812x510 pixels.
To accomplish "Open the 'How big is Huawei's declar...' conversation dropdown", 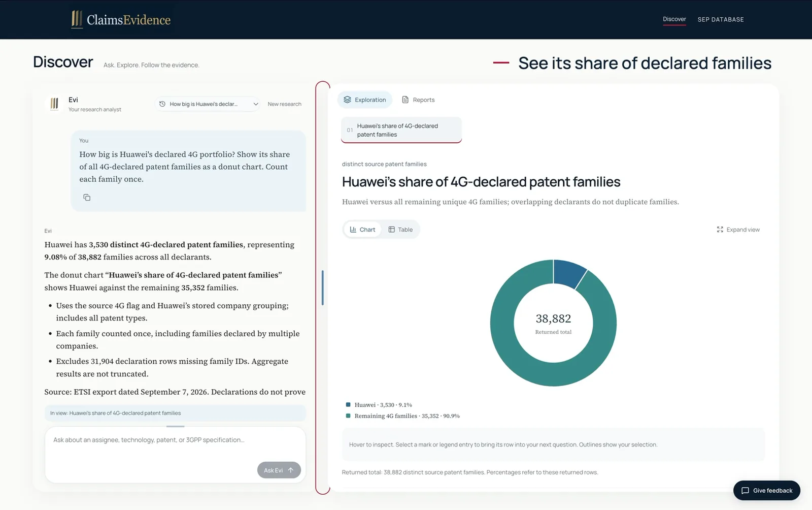I will 207,104.
